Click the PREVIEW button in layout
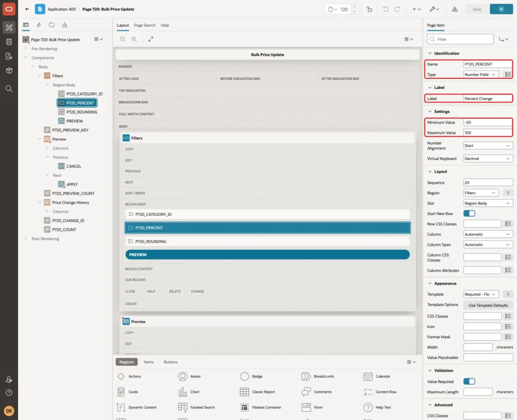The image size is (517, 420). click(x=268, y=255)
